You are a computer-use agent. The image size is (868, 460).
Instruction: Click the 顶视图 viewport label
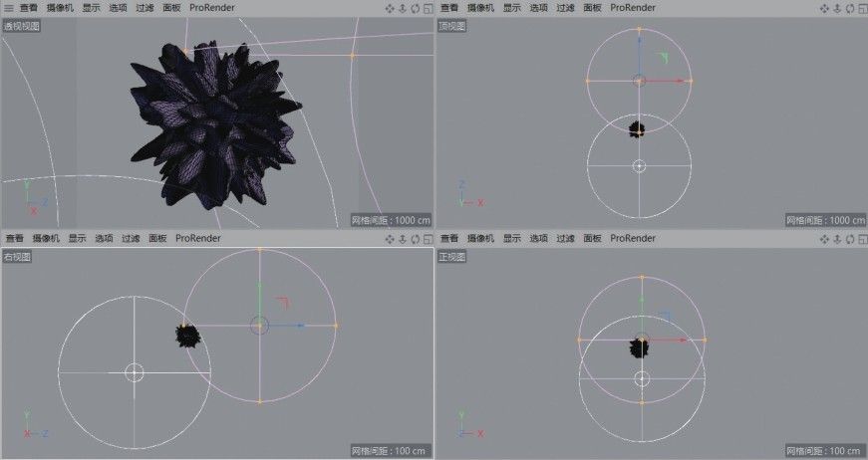tap(452, 26)
